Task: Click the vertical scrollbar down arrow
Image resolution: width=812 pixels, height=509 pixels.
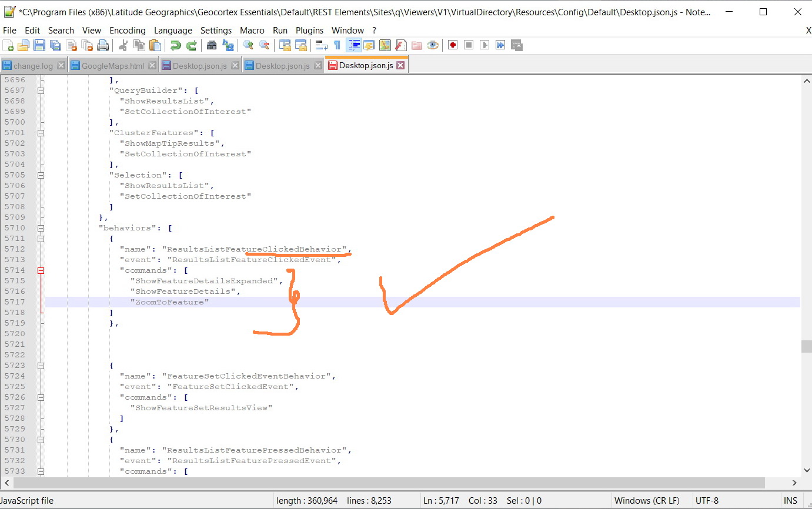Action: (806, 470)
